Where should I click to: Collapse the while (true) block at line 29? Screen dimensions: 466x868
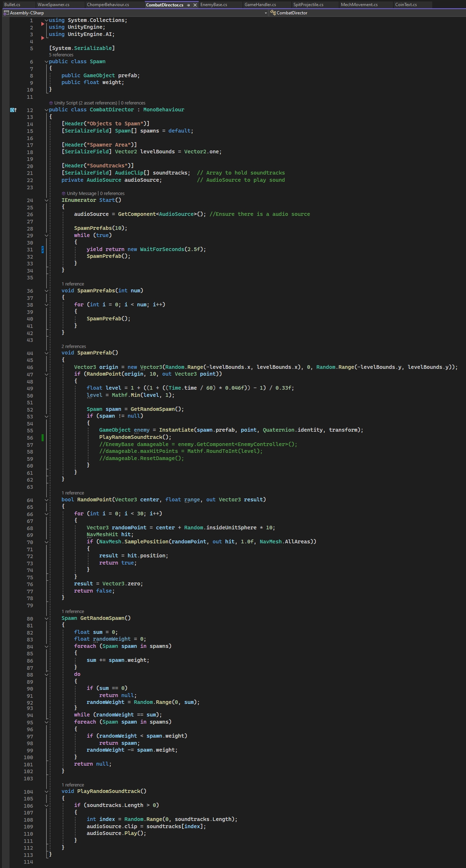(x=46, y=236)
